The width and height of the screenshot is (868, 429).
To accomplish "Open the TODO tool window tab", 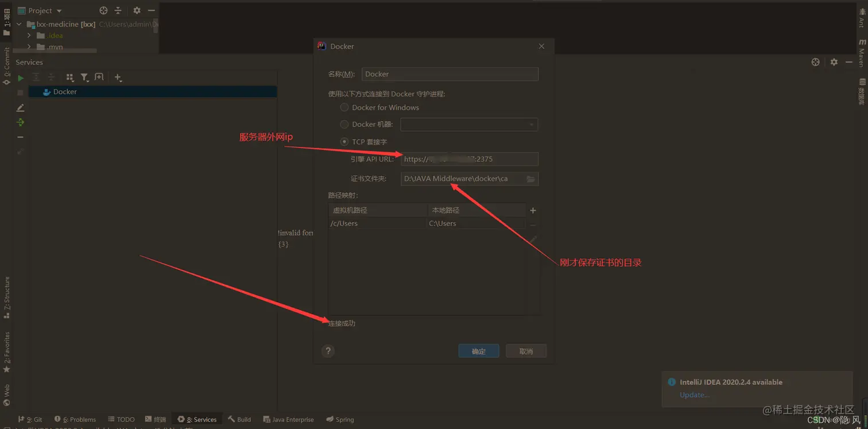I will [121, 419].
